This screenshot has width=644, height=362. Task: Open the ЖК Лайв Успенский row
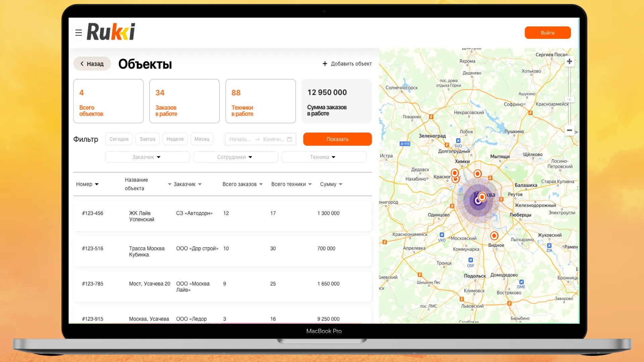pos(222,216)
